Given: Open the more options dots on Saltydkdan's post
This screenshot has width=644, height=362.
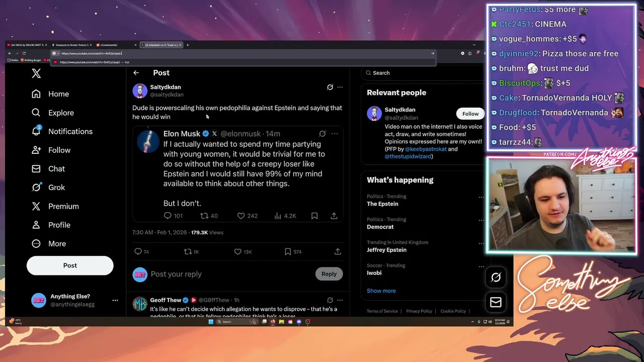Looking at the screenshot, I should pyautogui.click(x=340, y=87).
